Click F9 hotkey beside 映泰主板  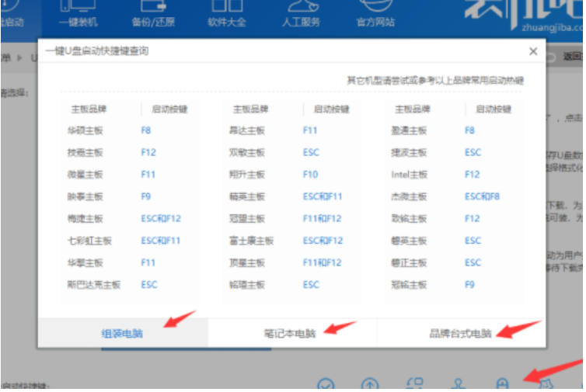point(146,196)
